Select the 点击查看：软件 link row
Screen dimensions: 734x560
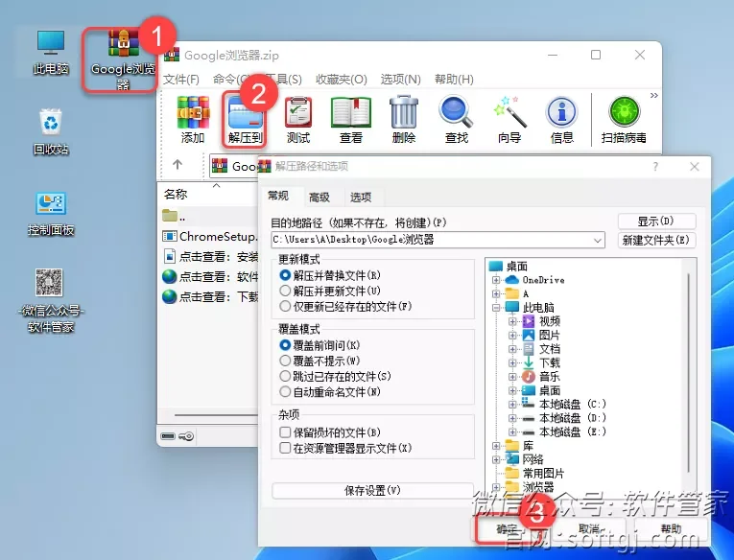[x=210, y=276]
